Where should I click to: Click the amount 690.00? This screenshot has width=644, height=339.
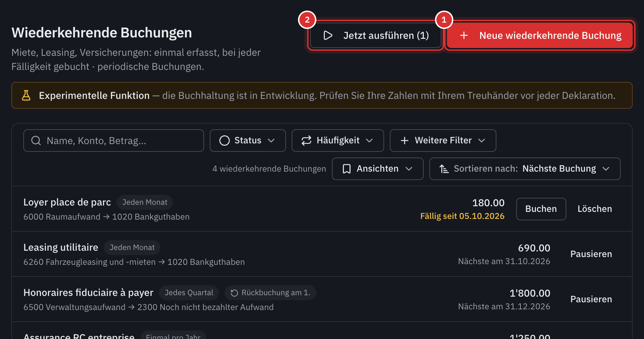(x=534, y=248)
